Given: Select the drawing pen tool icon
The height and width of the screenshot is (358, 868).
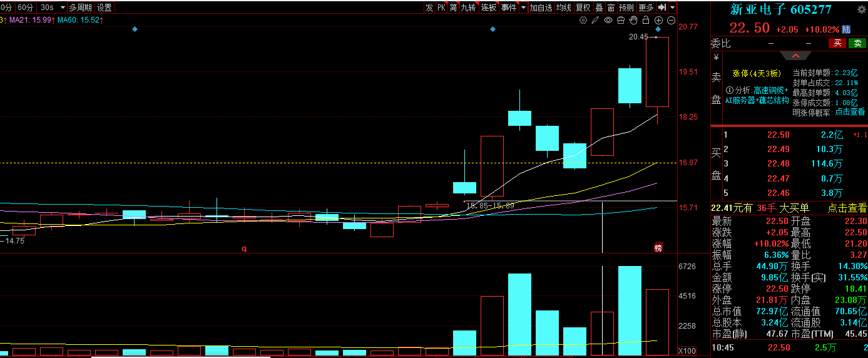Looking at the screenshot, I should tap(595, 20).
